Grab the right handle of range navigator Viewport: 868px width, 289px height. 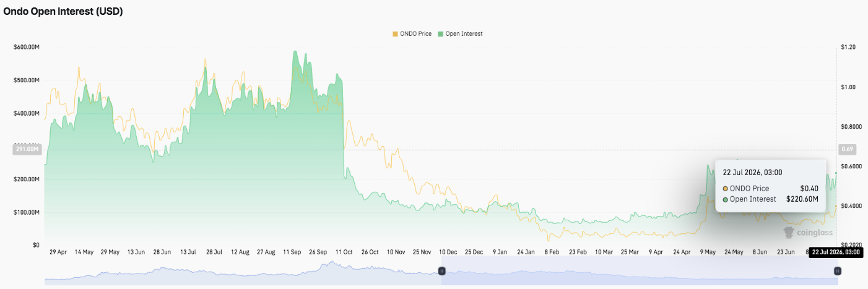click(837, 270)
